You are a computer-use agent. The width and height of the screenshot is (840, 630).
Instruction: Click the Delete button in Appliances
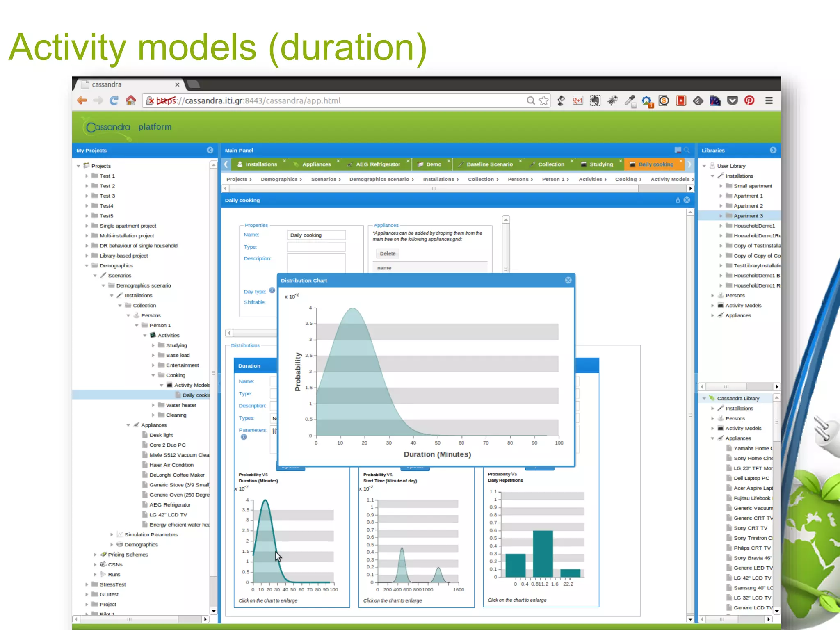tap(388, 253)
